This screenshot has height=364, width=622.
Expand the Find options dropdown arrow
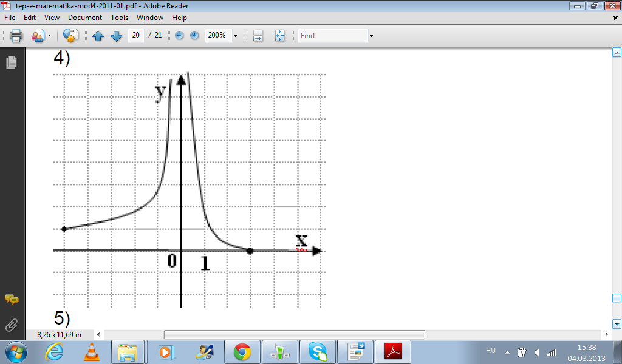pyautogui.click(x=371, y=36)
